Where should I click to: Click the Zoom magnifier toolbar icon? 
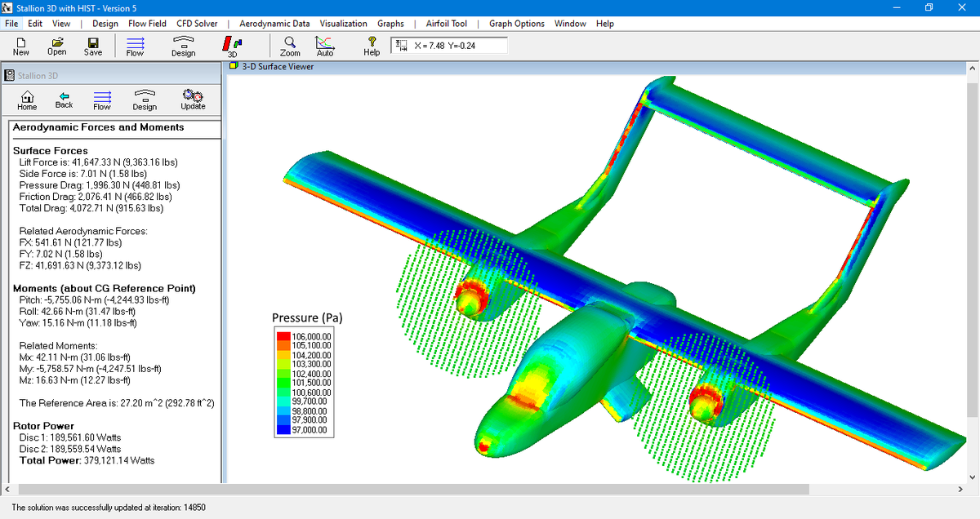[x=290, y=47]
